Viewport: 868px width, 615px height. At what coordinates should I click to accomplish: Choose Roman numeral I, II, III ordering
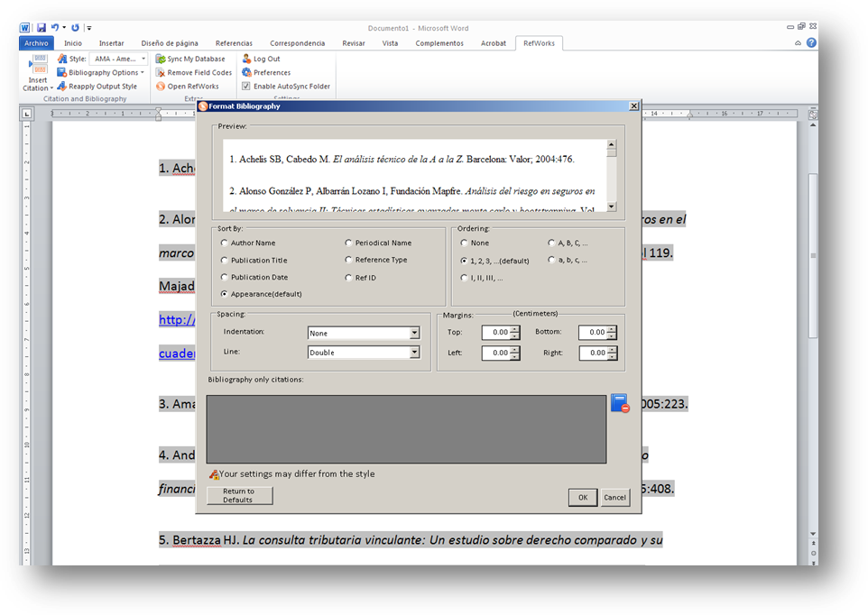coord(464,278)
